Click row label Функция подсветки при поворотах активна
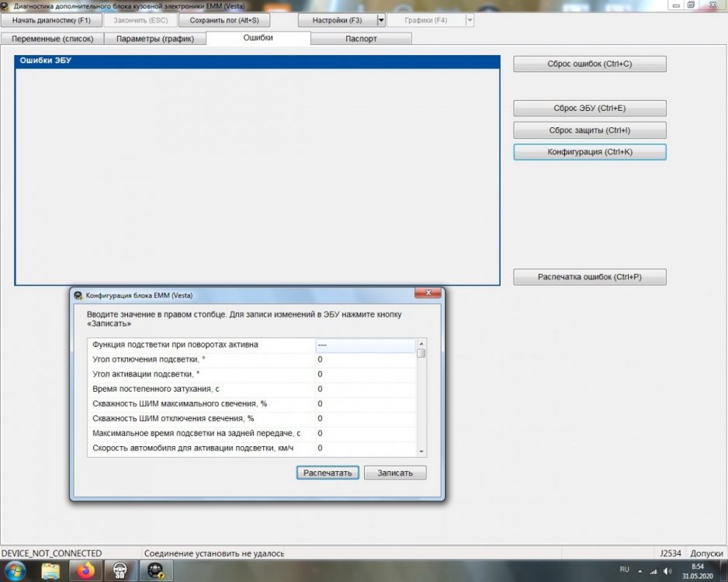The height and width of the screenshot is (582, 728). tap(175, 345)
